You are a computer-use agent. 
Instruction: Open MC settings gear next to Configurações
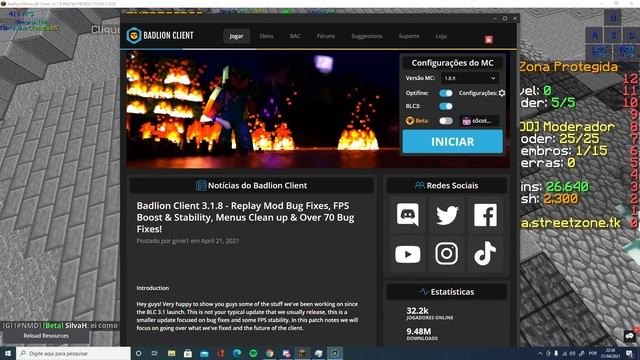(x=502, y=93)
